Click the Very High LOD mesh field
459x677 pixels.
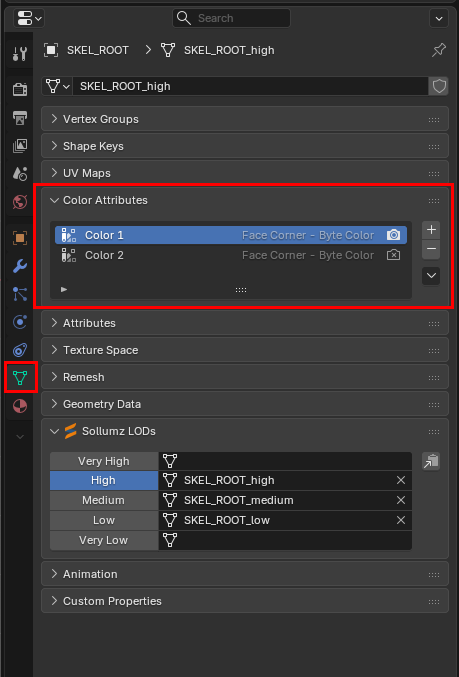click(285, 461)
